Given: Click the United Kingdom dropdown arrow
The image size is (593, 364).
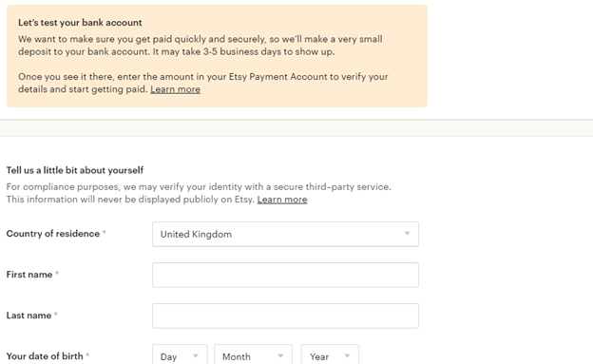Looking at the screenshot, I should pyautogui.click(x=407, y=234).
